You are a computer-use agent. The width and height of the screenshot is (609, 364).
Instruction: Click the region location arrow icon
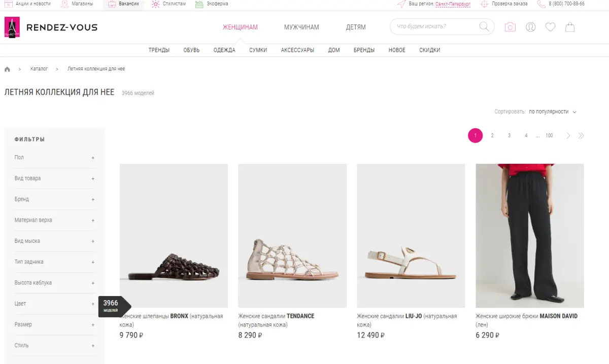pos(401,4)
